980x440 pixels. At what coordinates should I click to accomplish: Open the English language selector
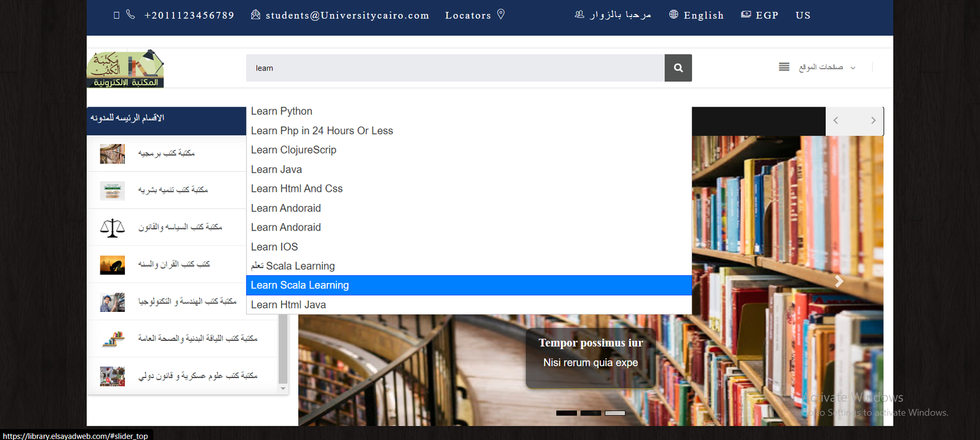[x=703, y=15]
